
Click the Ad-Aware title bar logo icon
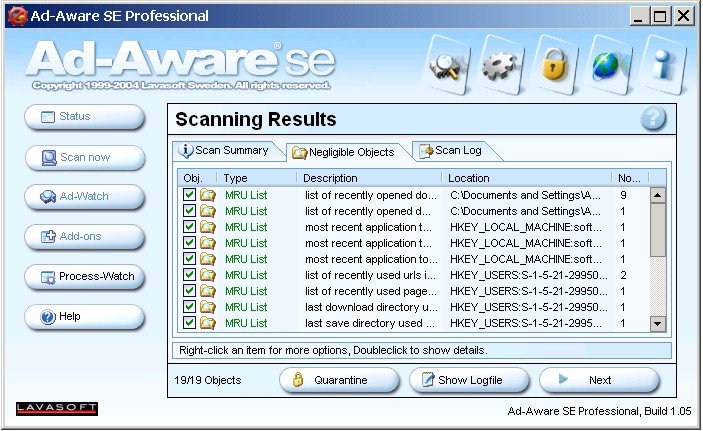coord(17,16)
